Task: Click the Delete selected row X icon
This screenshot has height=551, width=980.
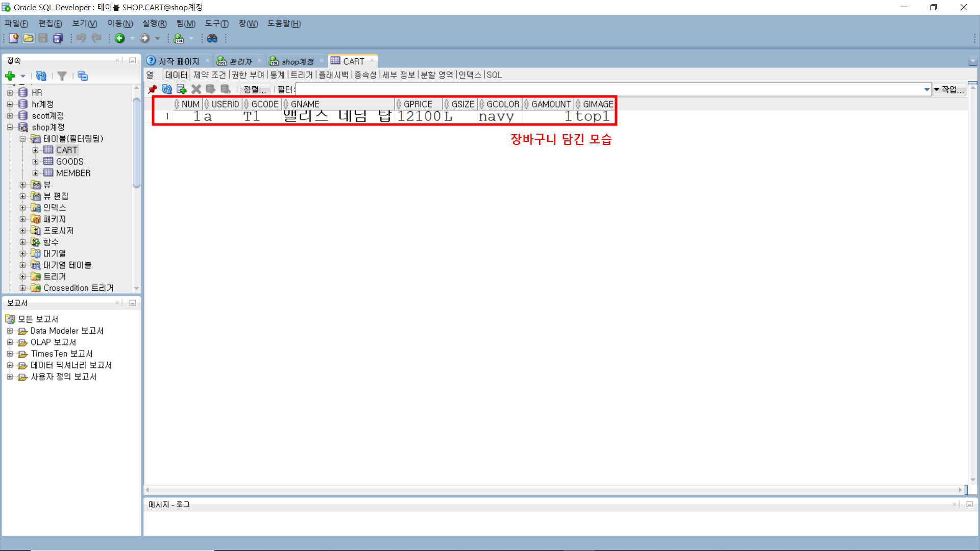Action: (196, 89)
